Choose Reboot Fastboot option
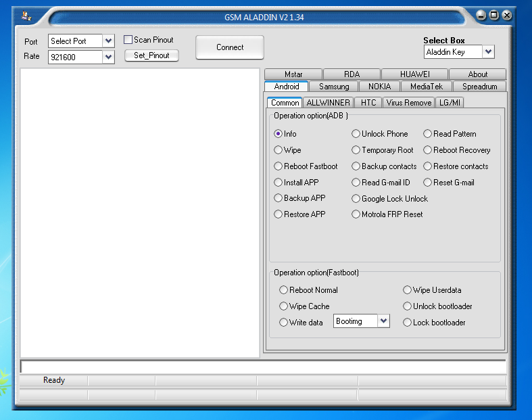The height and width of the screenshot is (420, 532). click(x=279, y=166)
